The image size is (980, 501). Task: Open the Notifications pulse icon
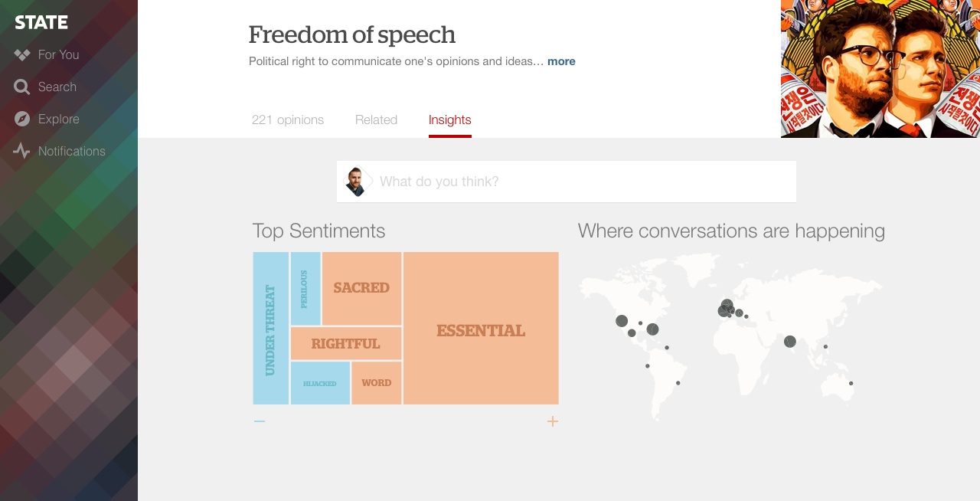[21, 151]
